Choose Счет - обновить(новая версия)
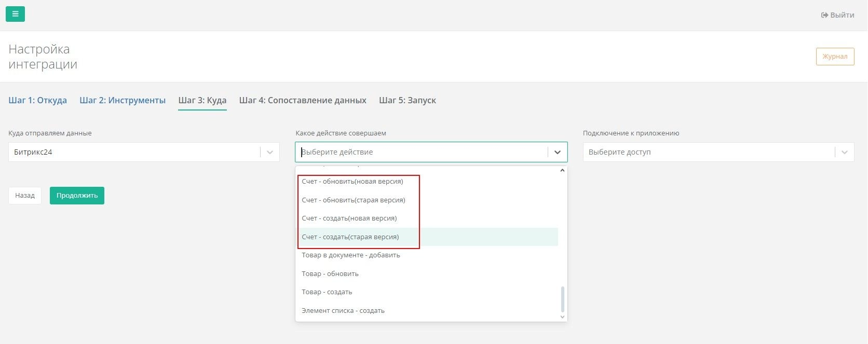This screenshot has height=344, width=868. pos(352,182)
